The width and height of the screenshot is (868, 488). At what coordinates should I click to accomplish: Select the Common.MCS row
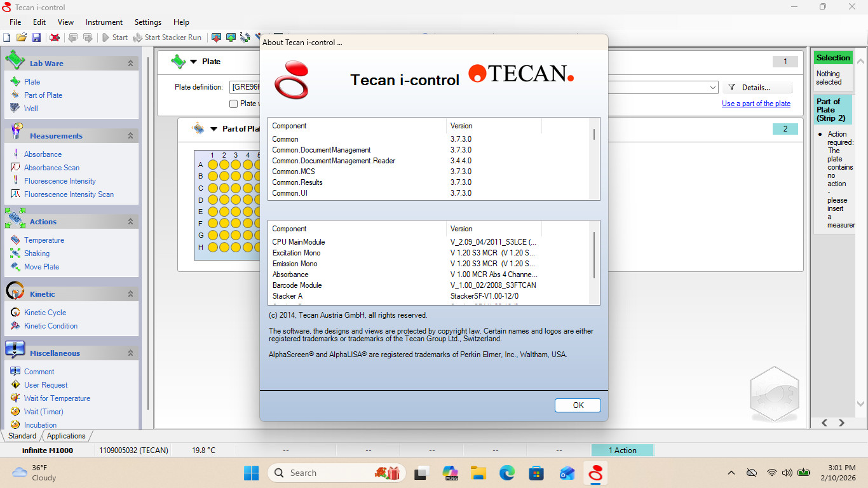point(430,172)
